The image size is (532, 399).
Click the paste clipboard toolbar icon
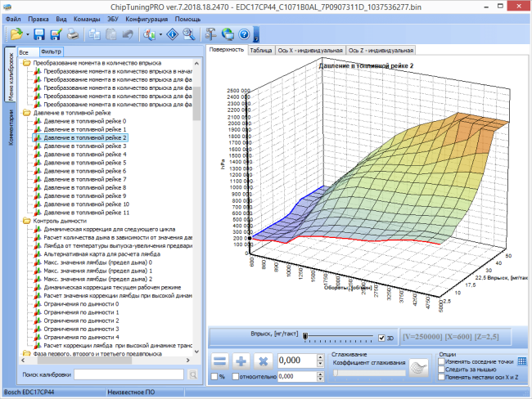(x=111, y=34)
